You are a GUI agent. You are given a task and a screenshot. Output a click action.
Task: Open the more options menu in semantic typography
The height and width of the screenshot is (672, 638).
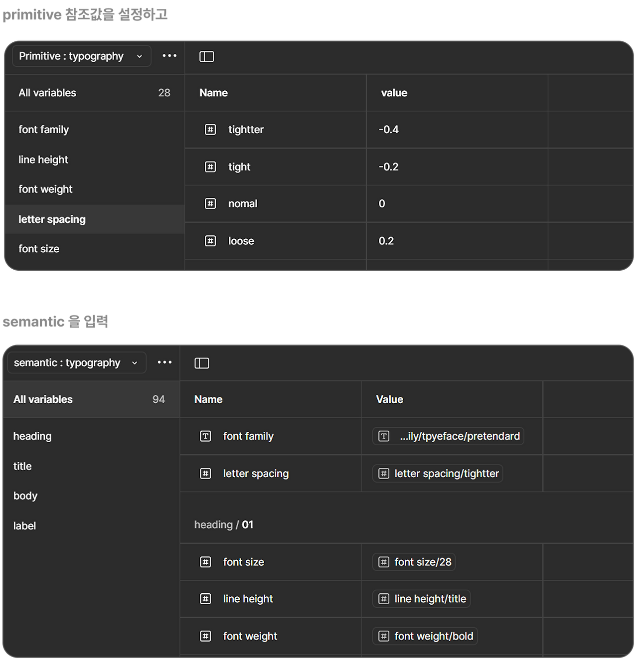(164, 362)
